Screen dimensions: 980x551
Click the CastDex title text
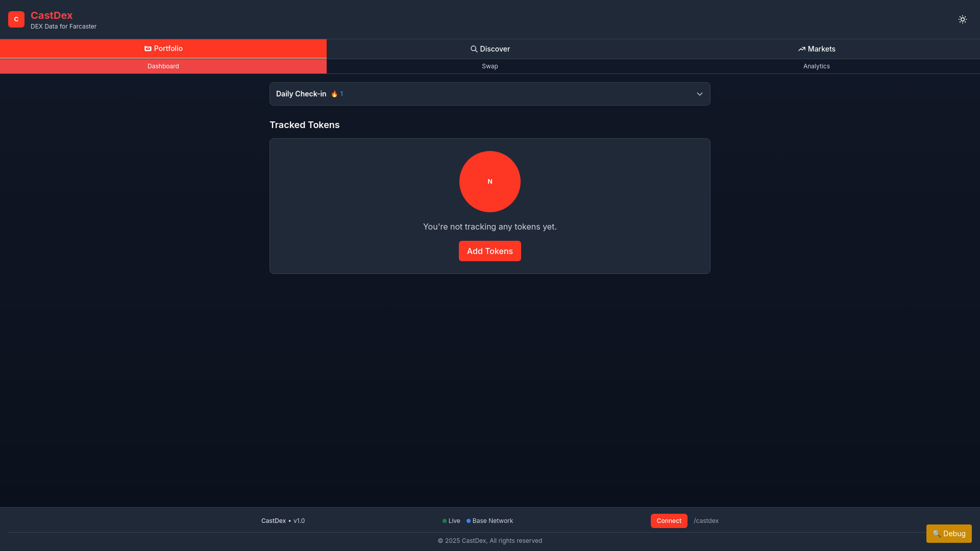point(52,15)
